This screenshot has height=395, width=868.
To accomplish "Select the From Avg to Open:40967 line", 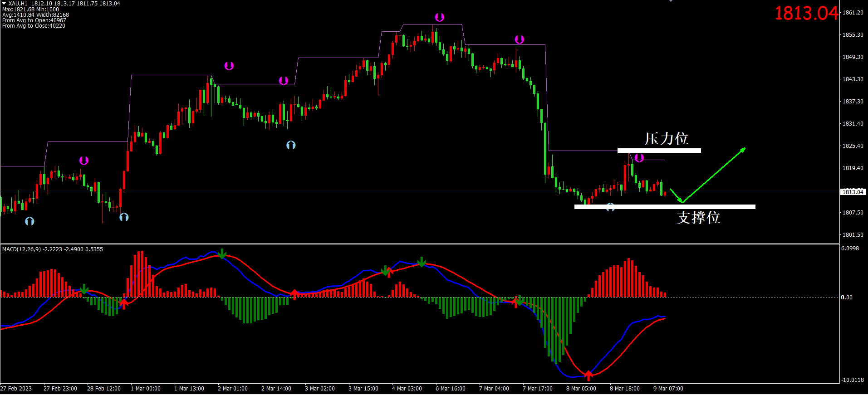I will click(34, 20).
